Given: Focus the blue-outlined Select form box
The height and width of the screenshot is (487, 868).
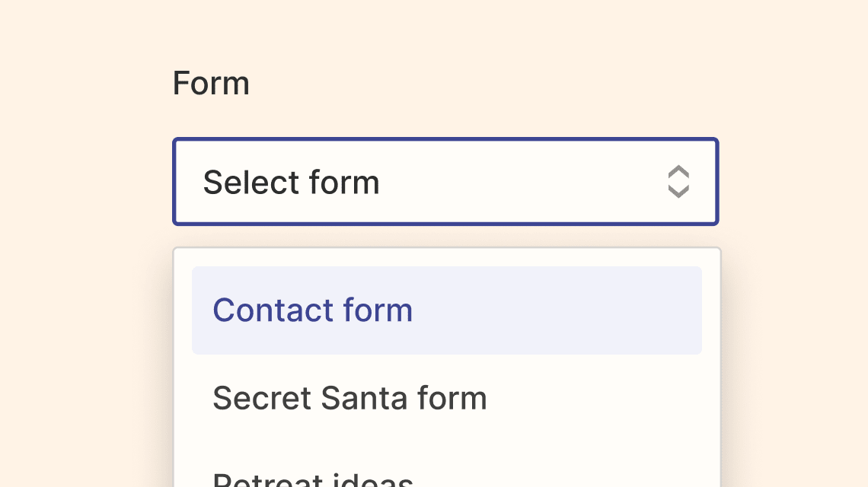Looking at the screenshot, I should (x=445, y=182).
